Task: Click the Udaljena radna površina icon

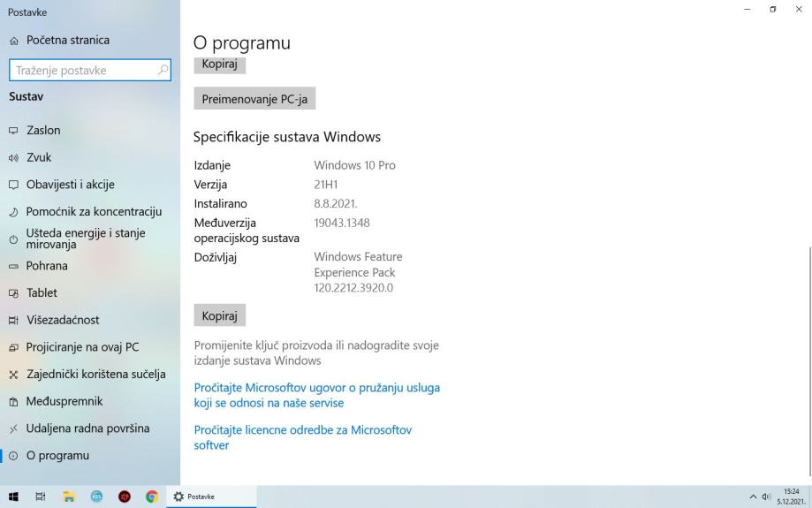Action: click(x=13, y=428)
